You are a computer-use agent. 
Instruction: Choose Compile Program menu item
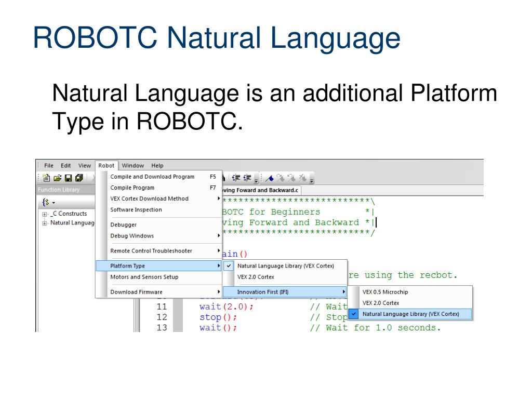(x=159, y=188)
